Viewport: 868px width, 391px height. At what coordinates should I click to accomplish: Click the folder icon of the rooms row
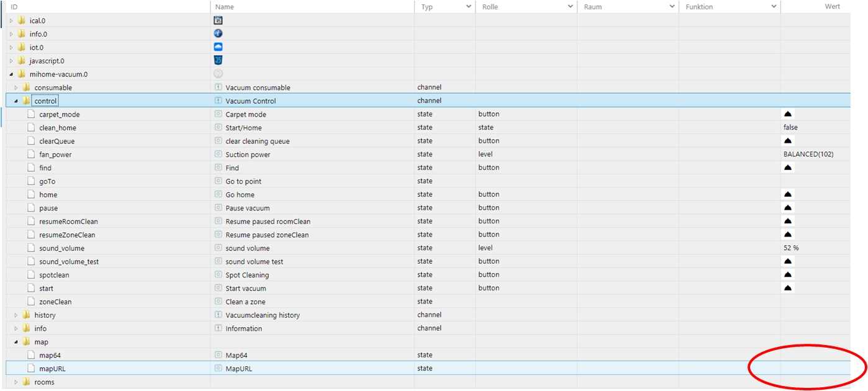tap(26, 382)
